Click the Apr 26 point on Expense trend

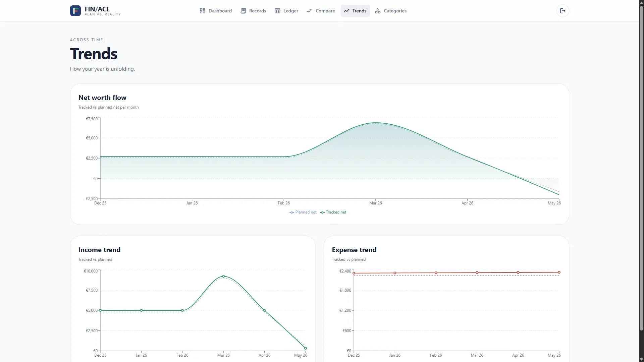[518, 273]
